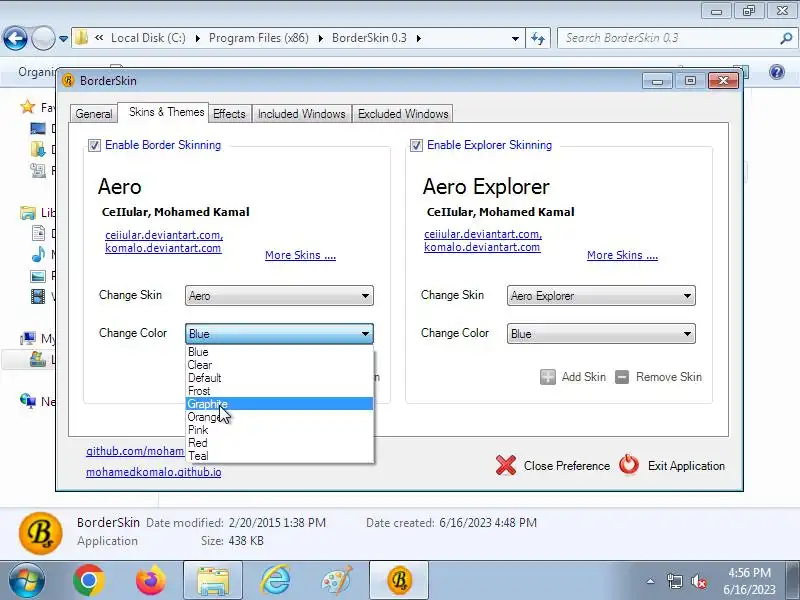This screenshot has height=600, width=800.
Task: Select the Skins & Themes tab
Action: [x=163, y=112]
